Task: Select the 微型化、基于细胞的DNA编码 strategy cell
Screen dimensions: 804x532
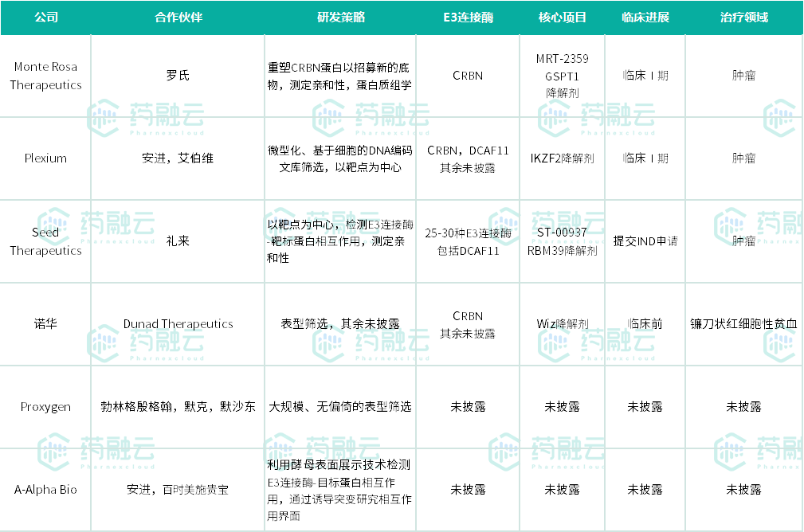Action: pyautogui.click(x=340, y=158)
